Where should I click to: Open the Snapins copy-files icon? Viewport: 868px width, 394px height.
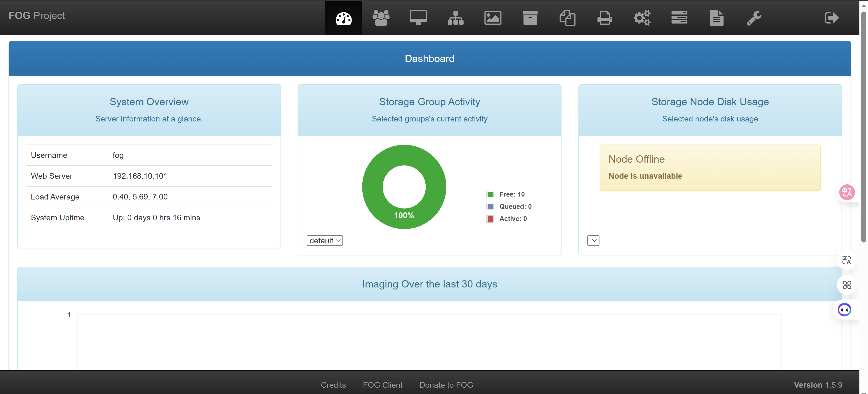click(x=567, y=18)
